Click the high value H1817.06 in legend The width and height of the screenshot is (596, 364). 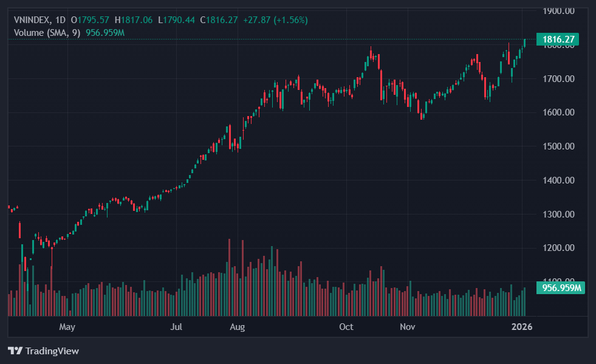click(x=134, y=20)
